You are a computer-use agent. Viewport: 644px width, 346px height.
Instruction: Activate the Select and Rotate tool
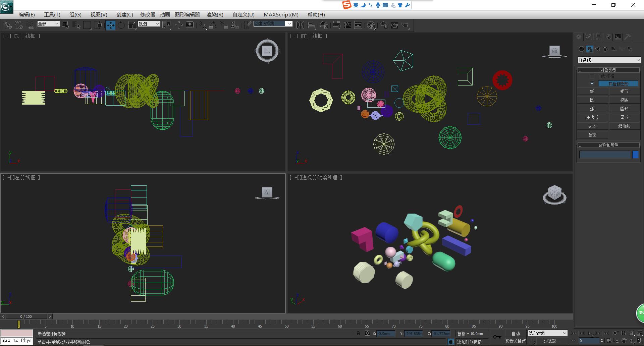click(121, 25)
